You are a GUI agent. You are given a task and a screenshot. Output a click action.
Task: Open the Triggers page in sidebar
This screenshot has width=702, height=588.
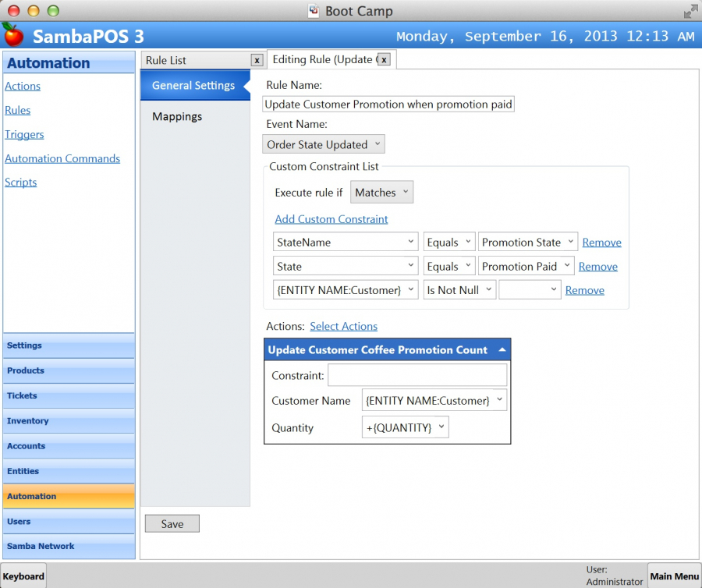(x=24, y=134)
